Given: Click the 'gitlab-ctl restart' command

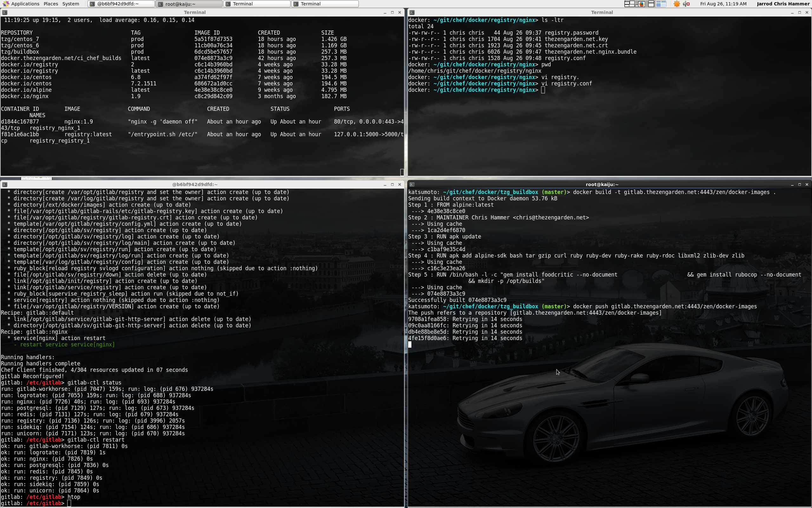Looking at the screenshot, I should 96,440.
